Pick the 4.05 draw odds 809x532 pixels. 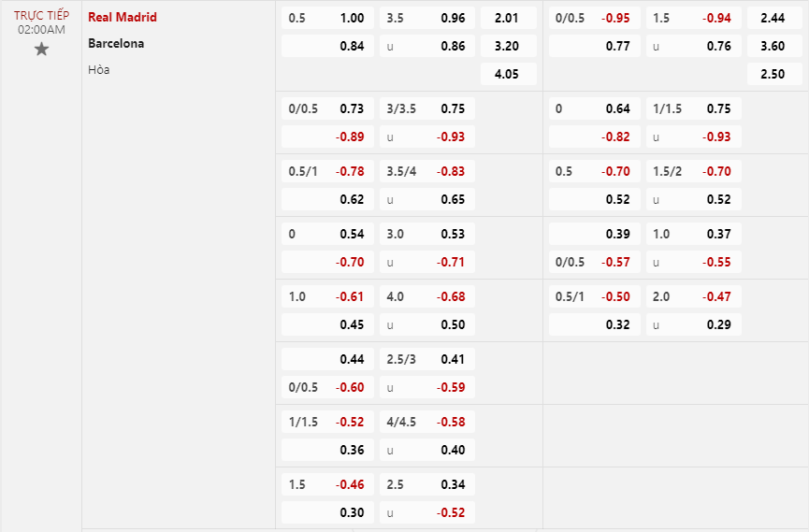coord(508,74)
